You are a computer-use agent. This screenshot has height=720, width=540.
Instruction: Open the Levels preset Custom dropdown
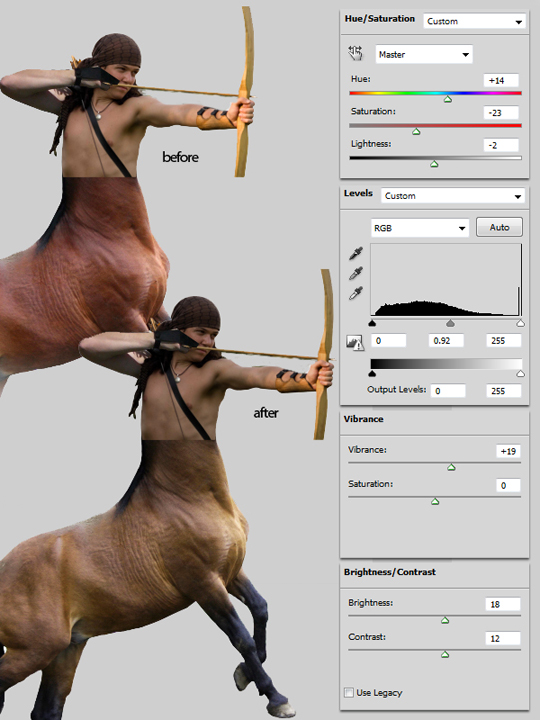point(453,196)
